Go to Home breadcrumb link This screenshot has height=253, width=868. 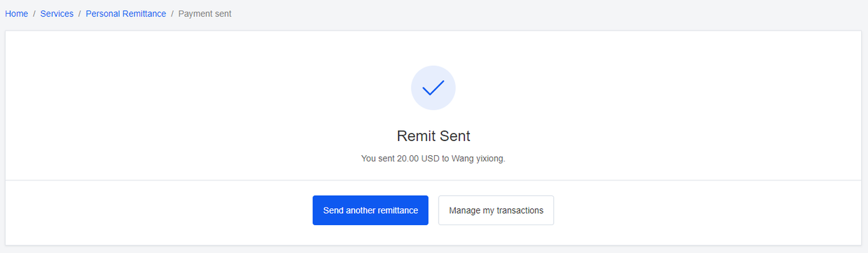(16, 14)
